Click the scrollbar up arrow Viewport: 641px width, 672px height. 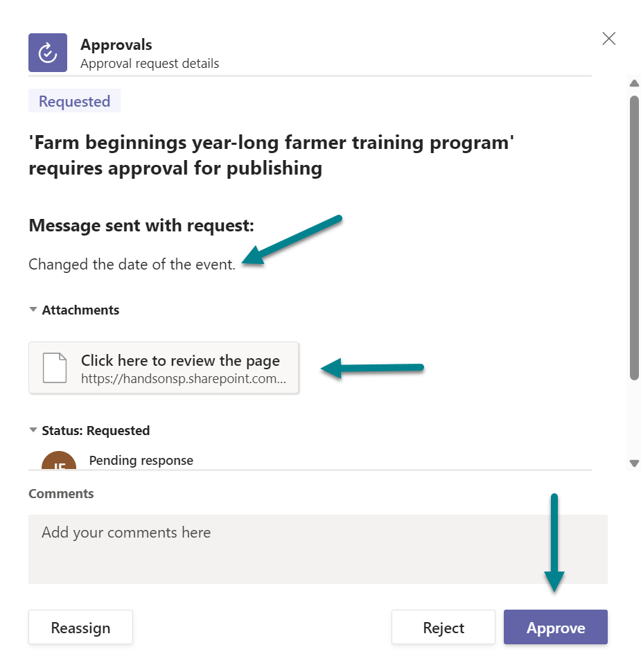[x=634, y=83]
